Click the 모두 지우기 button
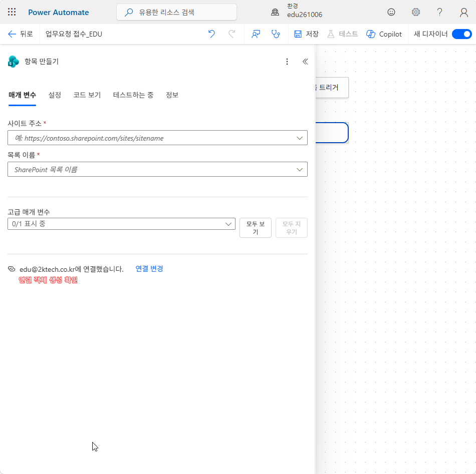 tap(292, 228)
